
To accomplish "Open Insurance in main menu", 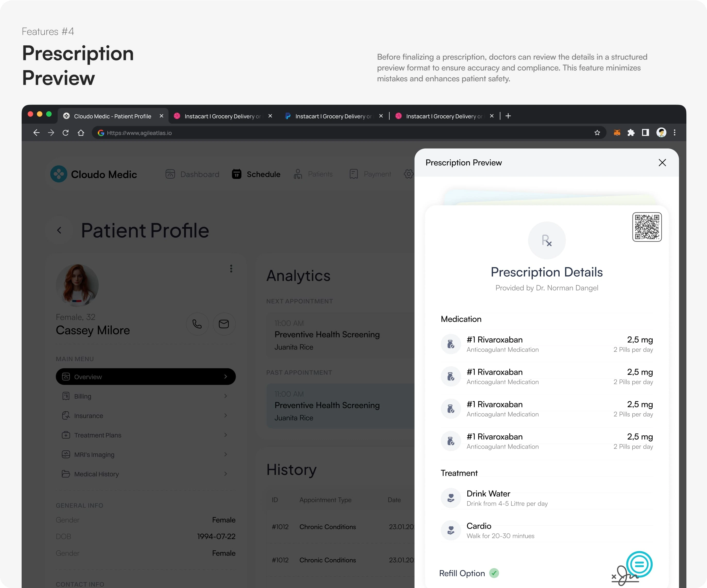I will point(146,416).
